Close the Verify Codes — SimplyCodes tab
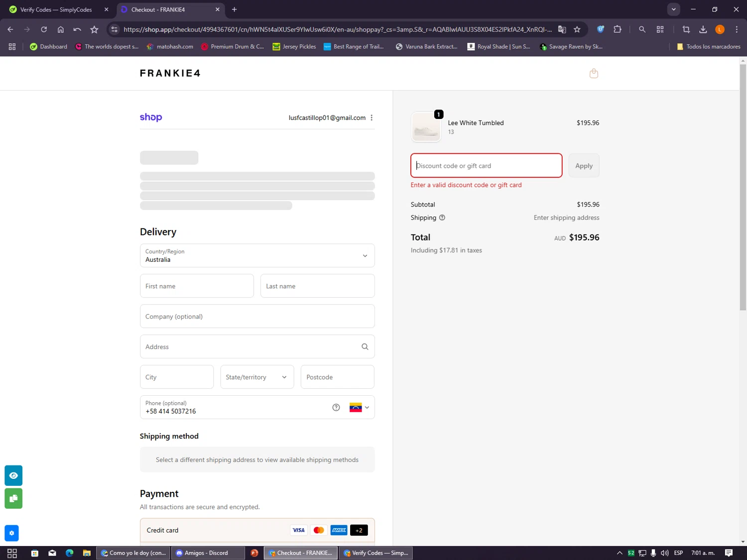The width and height of the screenshot is (747, 560). tap(106, 9)
